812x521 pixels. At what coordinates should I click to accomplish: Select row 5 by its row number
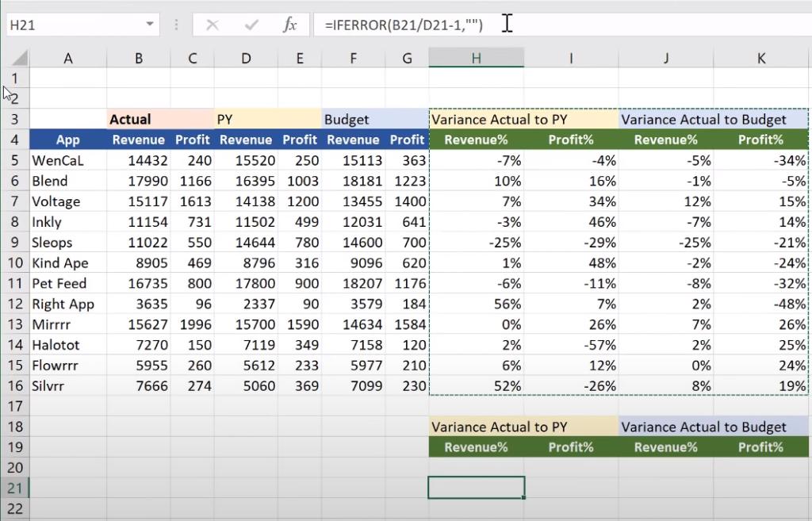coord(16,160)
